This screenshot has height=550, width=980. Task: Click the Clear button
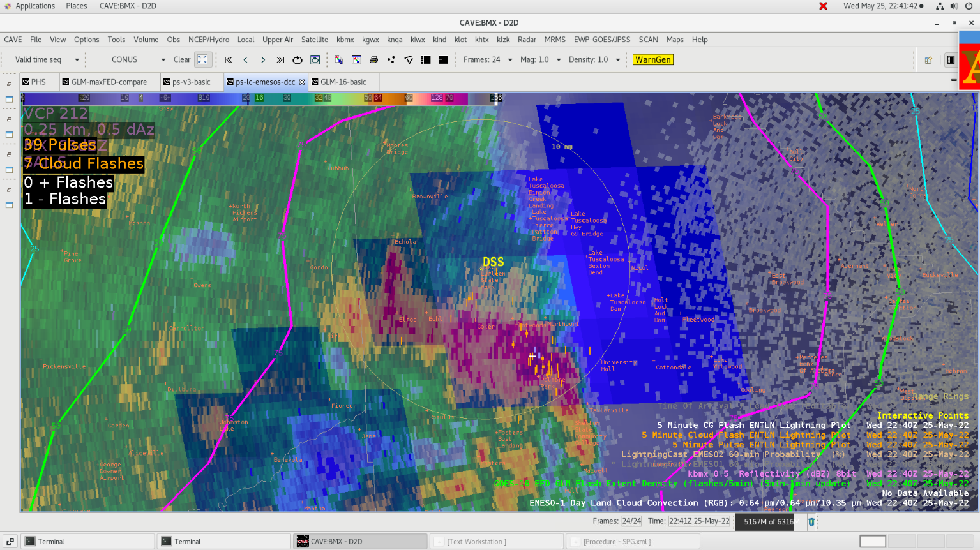tap(181, 59)
